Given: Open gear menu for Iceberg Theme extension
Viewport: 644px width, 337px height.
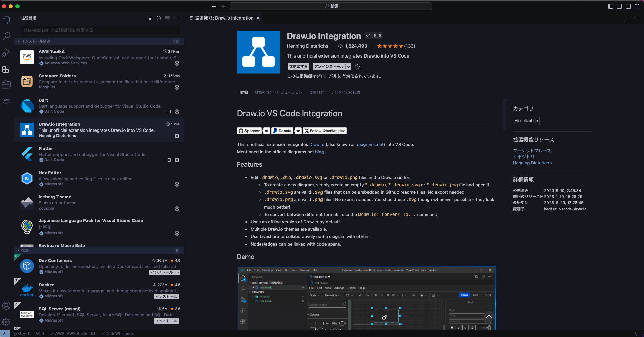Looking at the screenshot, I should 177,209.
